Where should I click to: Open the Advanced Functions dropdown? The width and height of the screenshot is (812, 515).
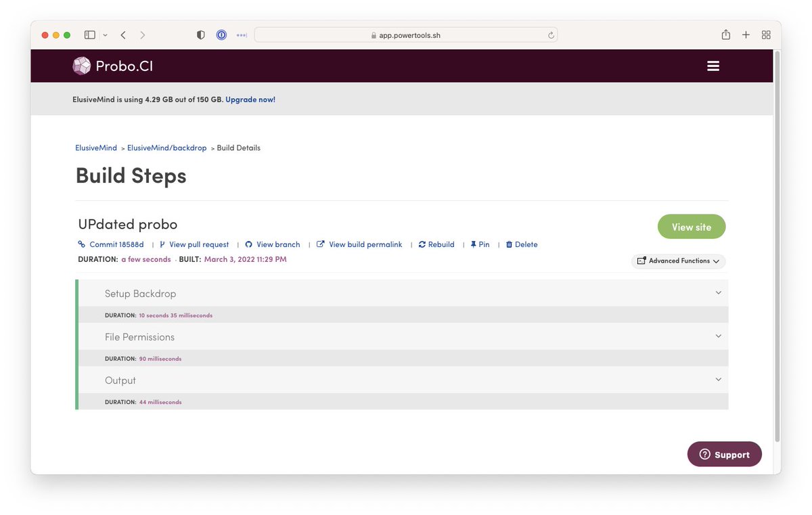click(x=679, y=261)
